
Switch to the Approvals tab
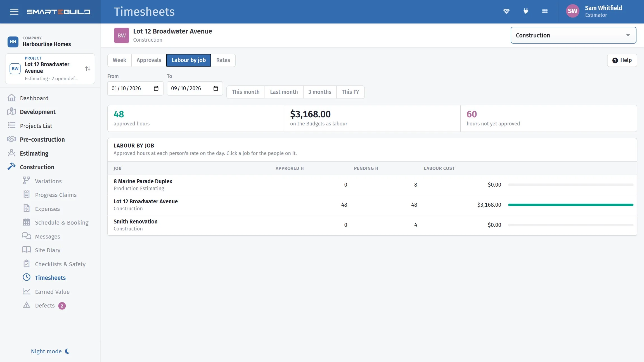(149, 60)
